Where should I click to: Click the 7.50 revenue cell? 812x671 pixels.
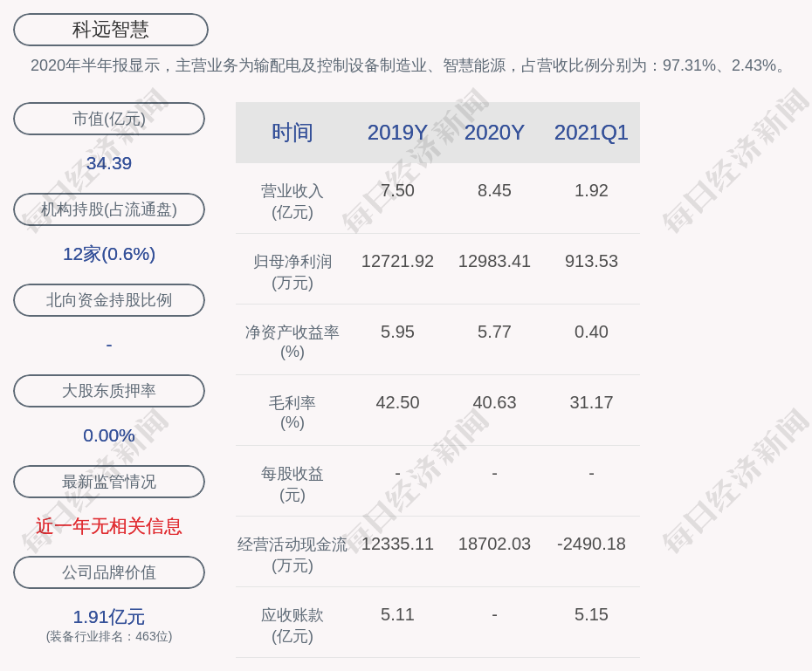tap(397, 190)
